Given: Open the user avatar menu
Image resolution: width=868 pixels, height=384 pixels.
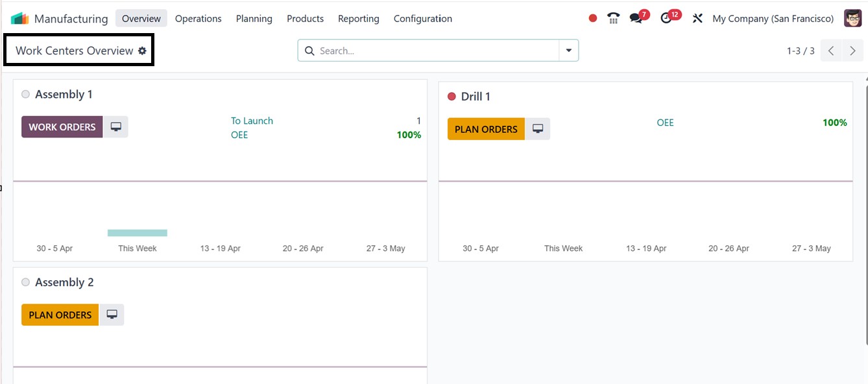Looking at the screenshot, I should [852, 18].
